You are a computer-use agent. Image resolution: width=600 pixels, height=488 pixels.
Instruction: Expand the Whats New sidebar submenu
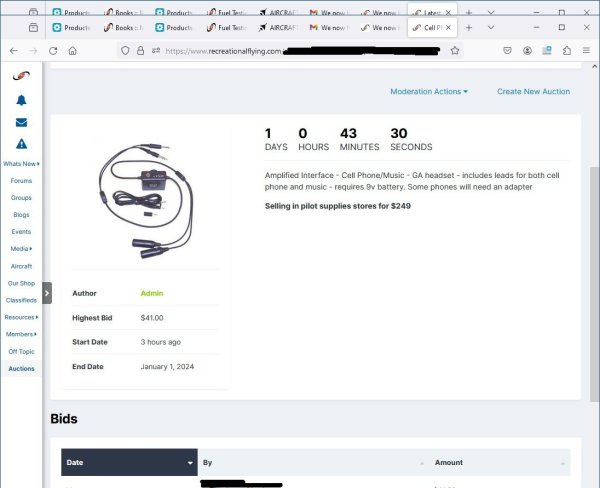tap(21, 163)
